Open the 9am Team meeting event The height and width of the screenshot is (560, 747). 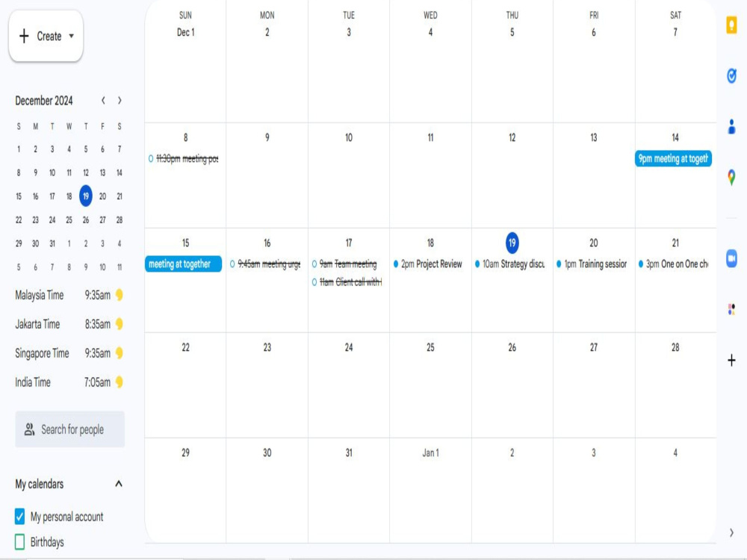[x=345, y=264]
